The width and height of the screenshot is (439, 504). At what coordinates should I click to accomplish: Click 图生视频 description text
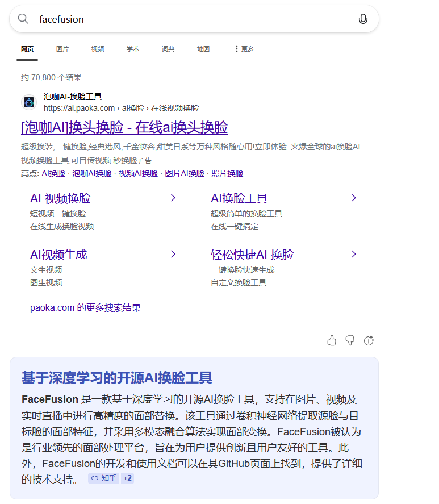46,282
